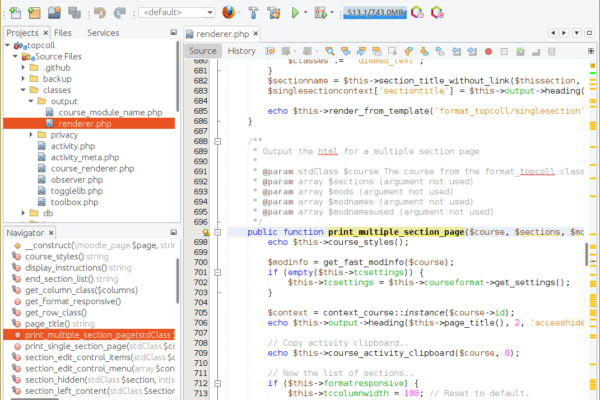Click the Previous Bookmark icon
Image resolution: width=600 pixels, height=400 pixels.
(x=409, y=51)
